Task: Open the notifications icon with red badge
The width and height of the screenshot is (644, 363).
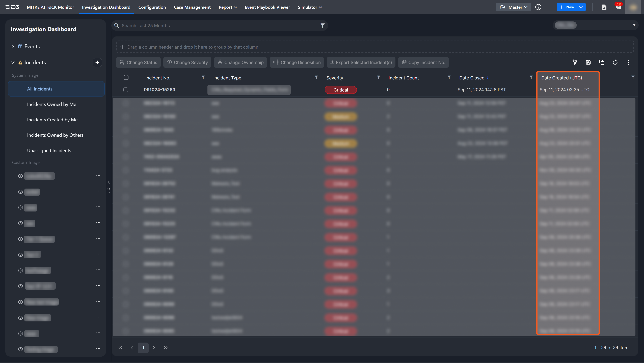Action: [x=618, y=7]
